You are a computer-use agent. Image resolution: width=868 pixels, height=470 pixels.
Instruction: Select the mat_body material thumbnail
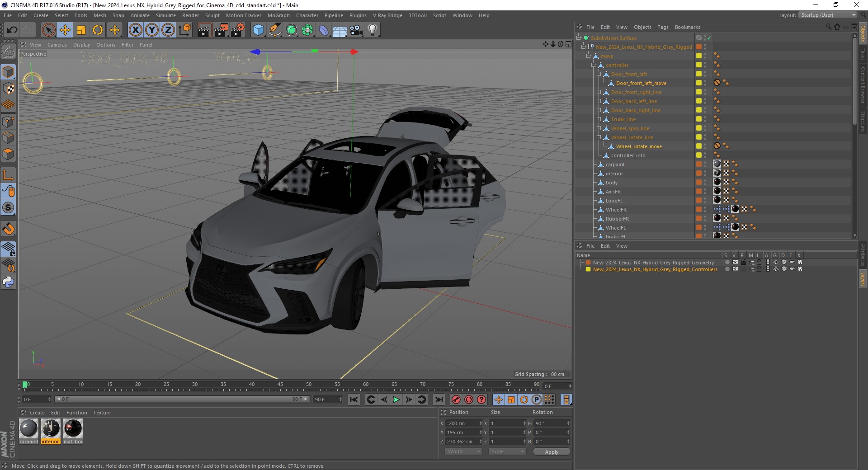pos(73,428)
